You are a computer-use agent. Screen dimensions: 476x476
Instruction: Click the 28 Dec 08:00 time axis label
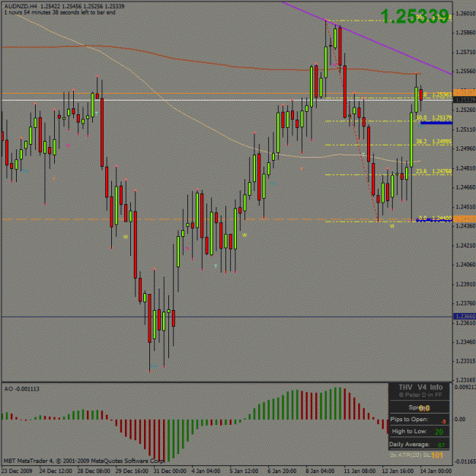94,471
